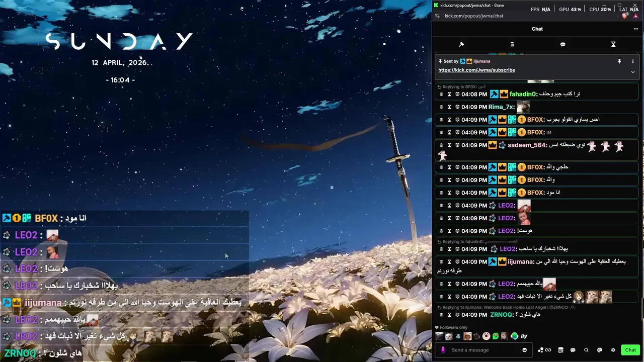Click the ZRNOQ username in chat
The width and height of the screenshot is (644, 362).
tap(502, 315)
